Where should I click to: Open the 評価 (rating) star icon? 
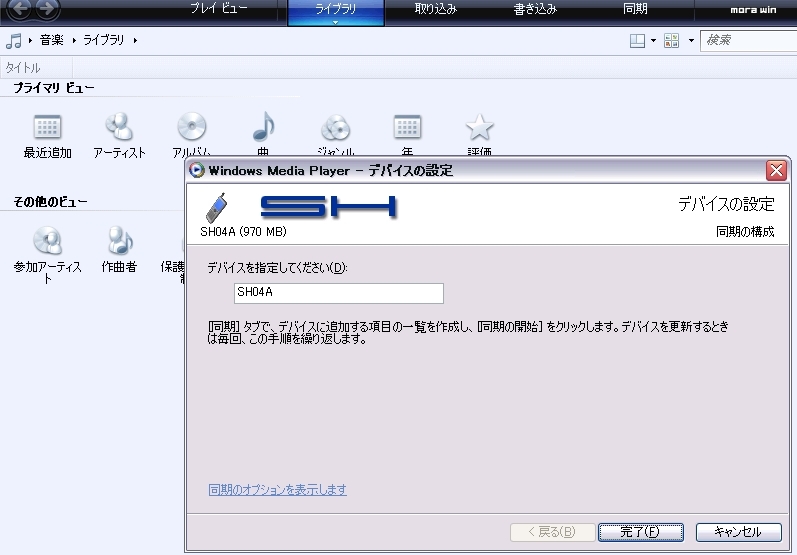(x=479, y=127)
